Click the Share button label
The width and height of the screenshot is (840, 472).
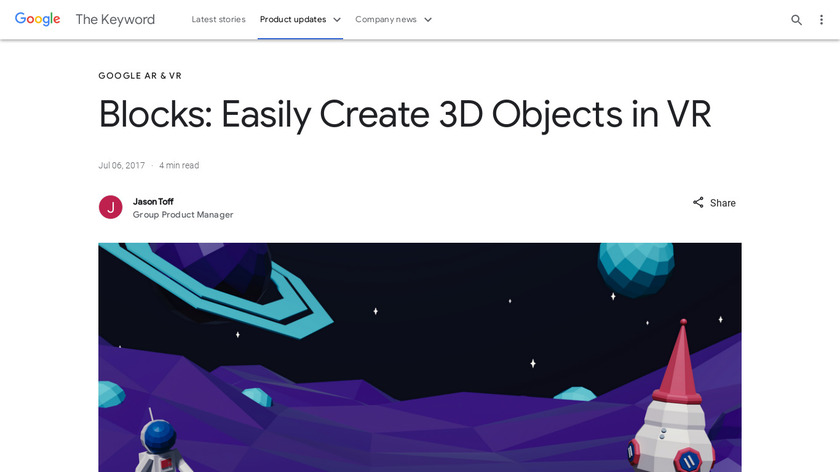(x=723, y=203)
